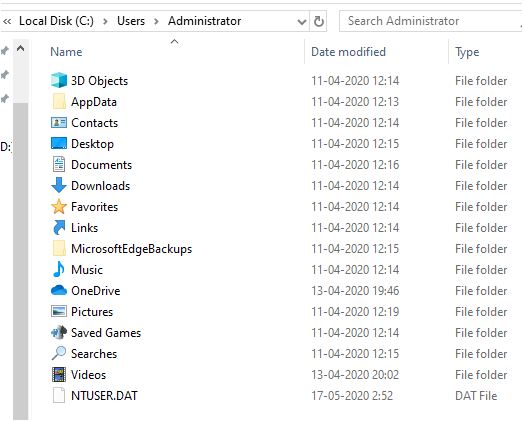Click the MicrosoftEdgeBackups folder icon
Screen dimensions: 523x421
coord(59,249)
